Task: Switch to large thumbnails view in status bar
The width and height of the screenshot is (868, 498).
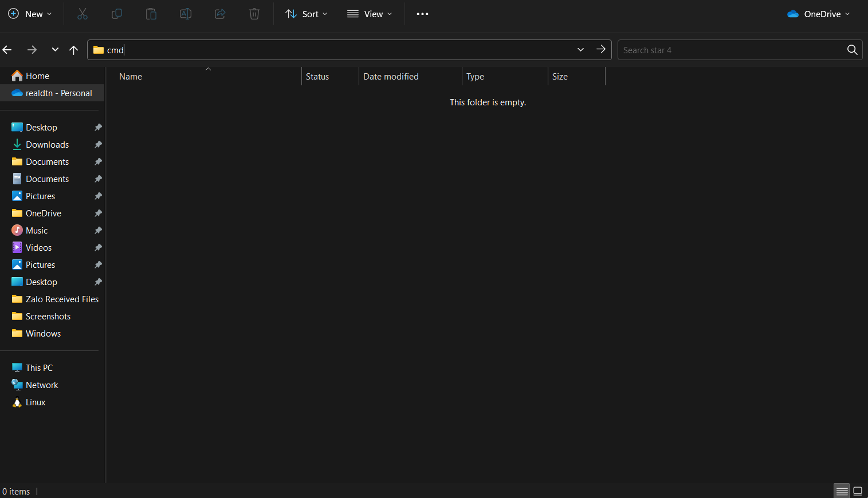Action: pyautogui.click(x=858, y=491)
